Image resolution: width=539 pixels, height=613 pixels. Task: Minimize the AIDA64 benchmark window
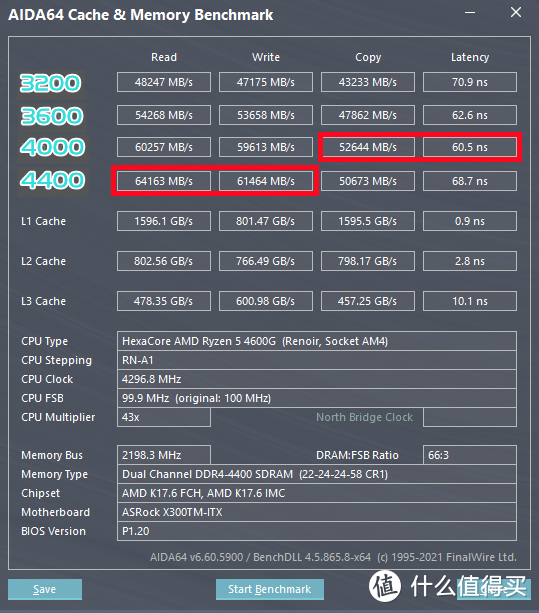[470, 13]
